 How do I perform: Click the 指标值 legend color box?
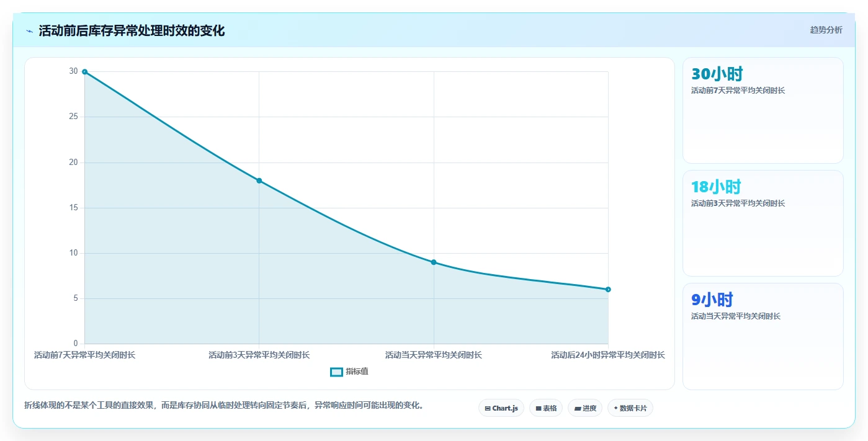[x=336, y=372]
